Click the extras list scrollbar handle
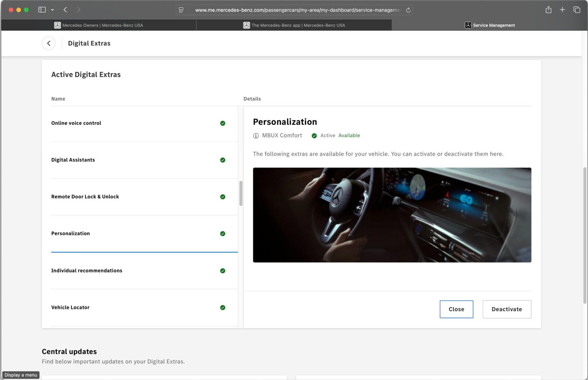This screenshot has width=588, height=380. (241, 193)
